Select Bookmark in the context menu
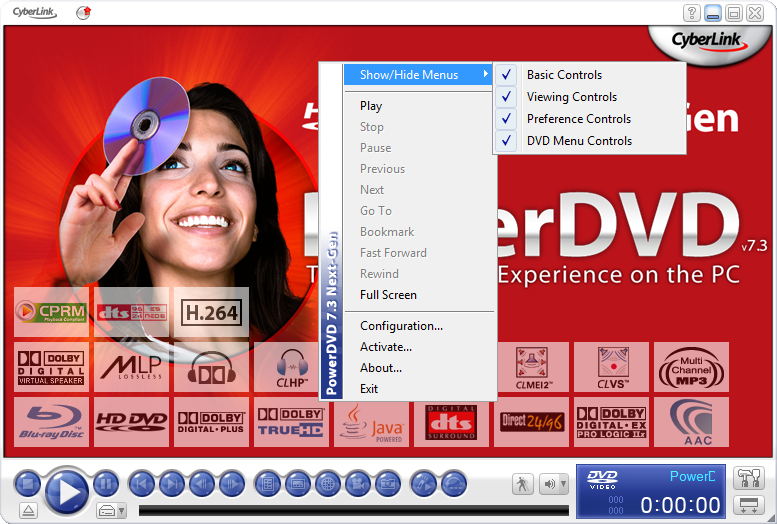Viewport: 777px width, 524px height. [419, 232]
